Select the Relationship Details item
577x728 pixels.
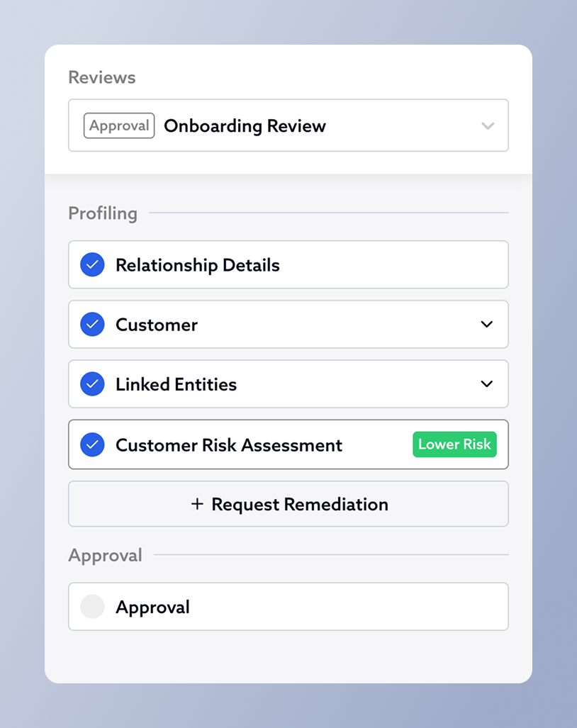click(x=198, y=265)
